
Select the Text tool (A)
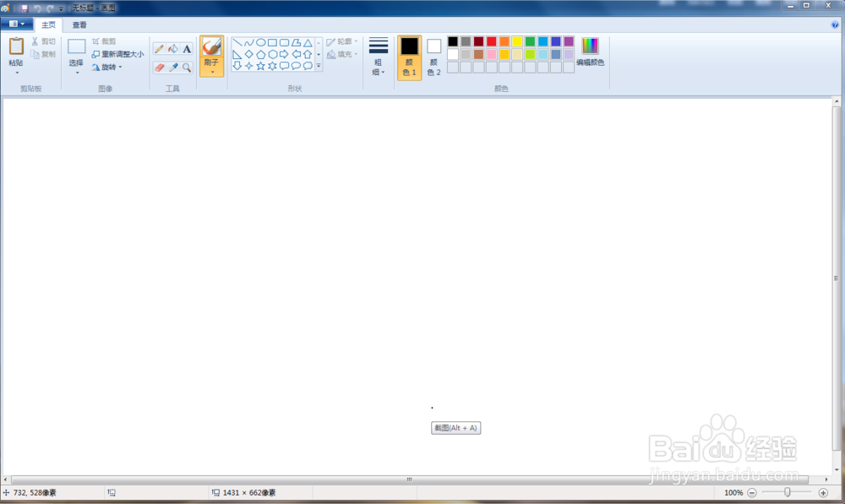(187, 49)
